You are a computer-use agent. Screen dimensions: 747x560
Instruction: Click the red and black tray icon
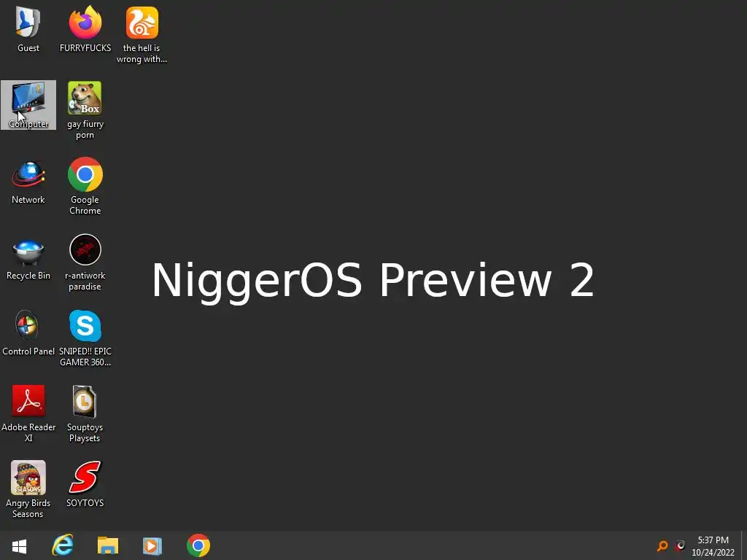coord(681,545)
